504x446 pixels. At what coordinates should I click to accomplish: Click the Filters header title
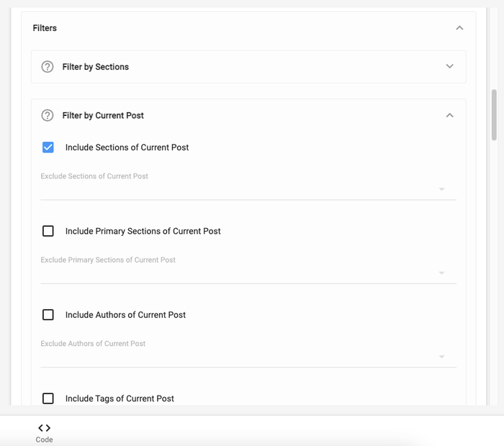coord(45,28)
